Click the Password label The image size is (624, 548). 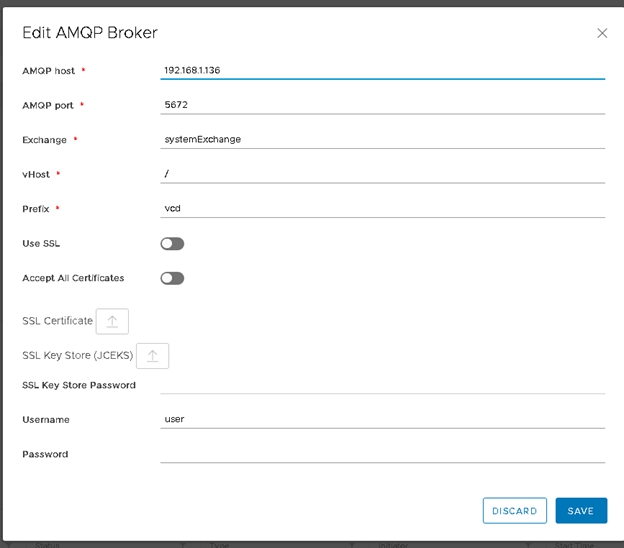point(45,454)
